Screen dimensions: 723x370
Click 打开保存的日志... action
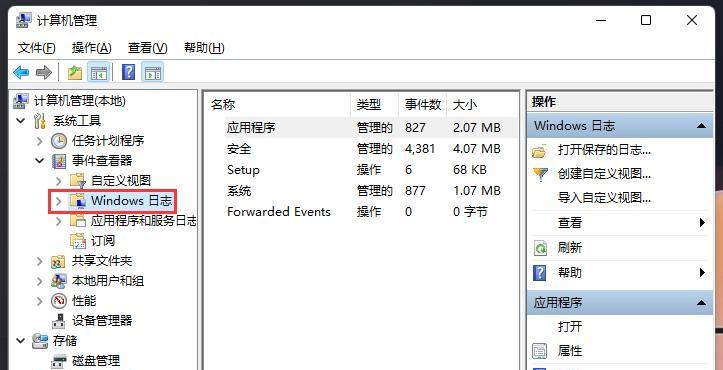[x=604, y=150]
